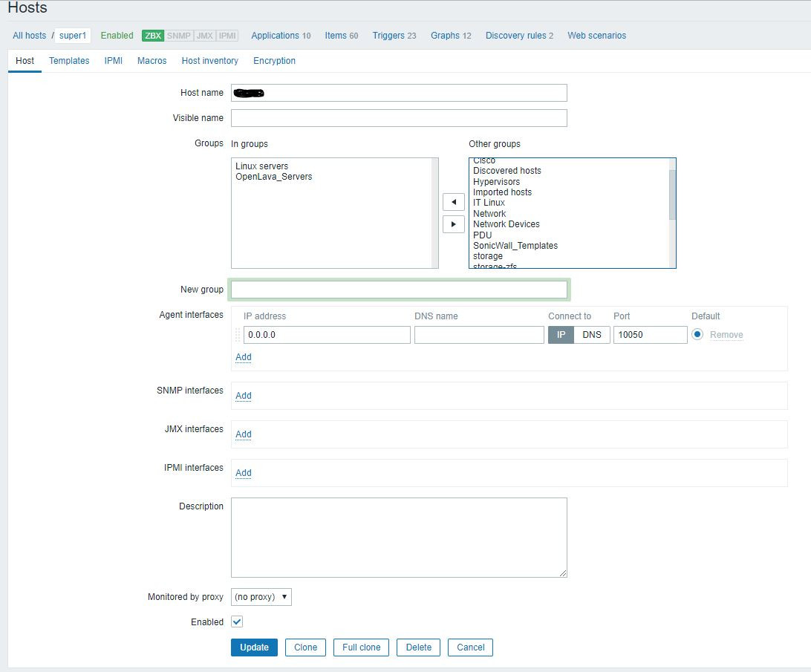811x672 pixels.
Task: Click the right arrow to move group out
Action: pyautogui.click(x=453, y=224)
